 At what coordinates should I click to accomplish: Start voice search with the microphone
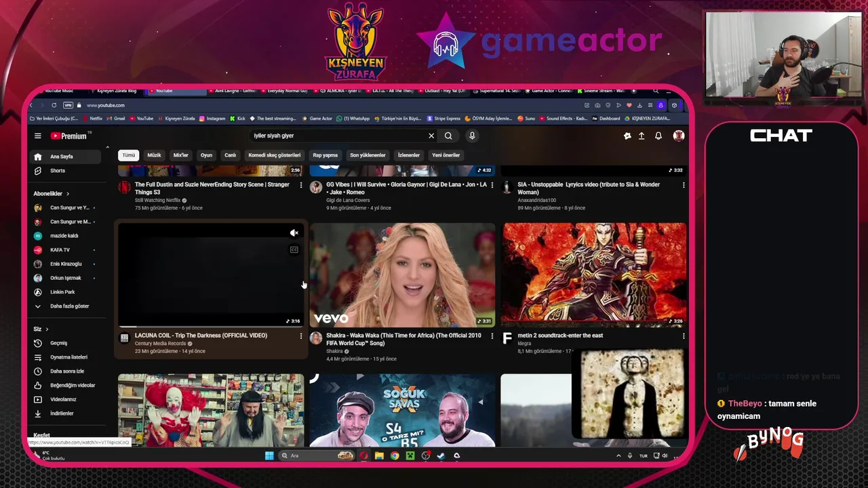(472, 136)
